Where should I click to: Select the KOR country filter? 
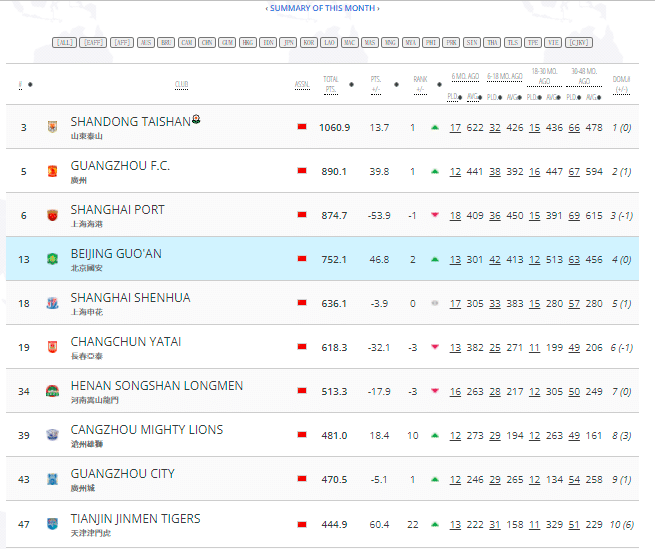[x=309, y=43]
